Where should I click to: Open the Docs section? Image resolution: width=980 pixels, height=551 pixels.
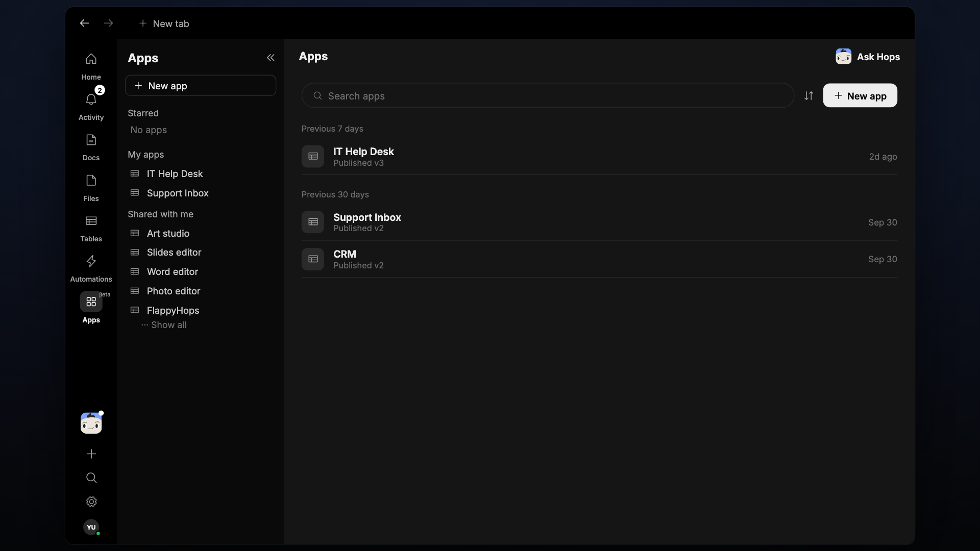(x=91, y=147)
